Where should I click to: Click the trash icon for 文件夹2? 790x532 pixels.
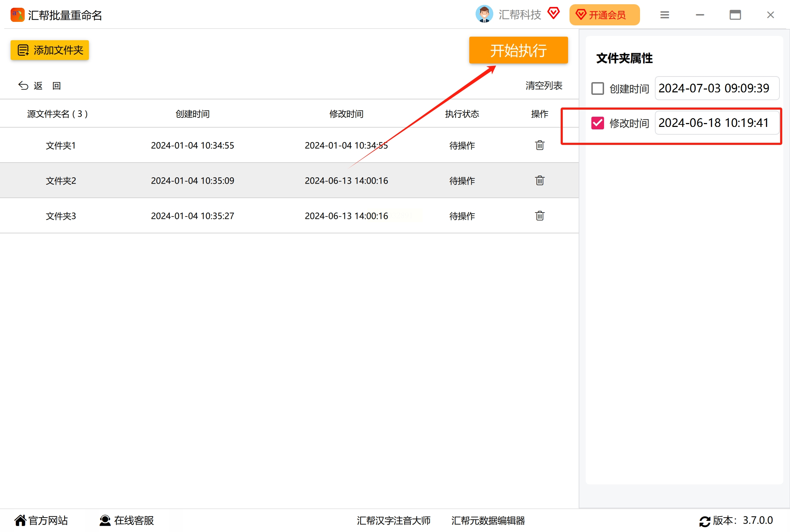pos(539,181)
